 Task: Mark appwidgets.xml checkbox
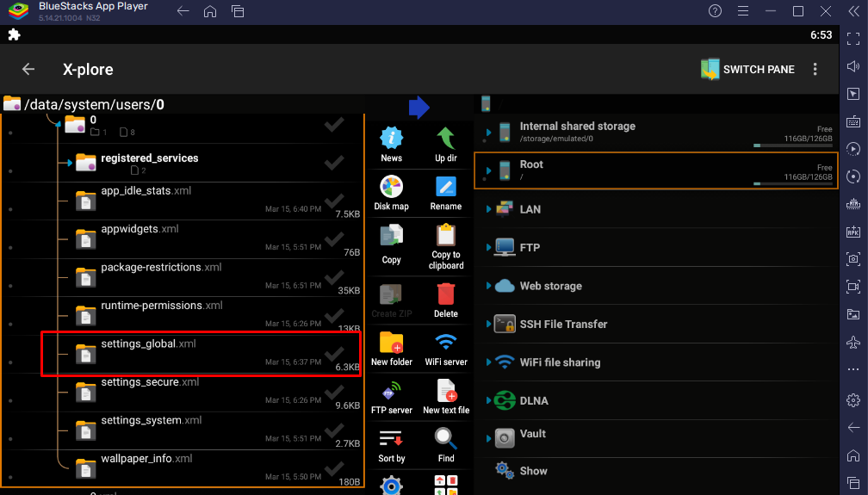pos(334,239)
